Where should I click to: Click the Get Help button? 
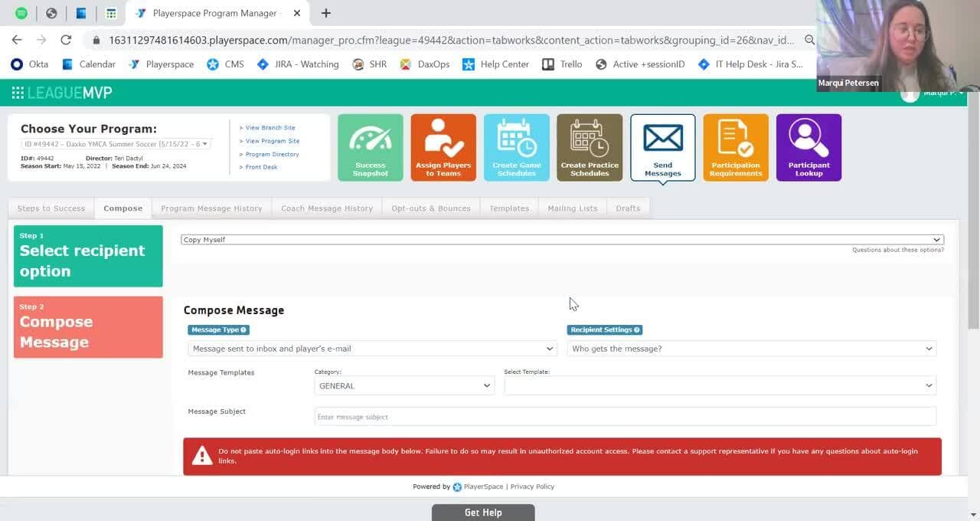(x=483, y=513)
